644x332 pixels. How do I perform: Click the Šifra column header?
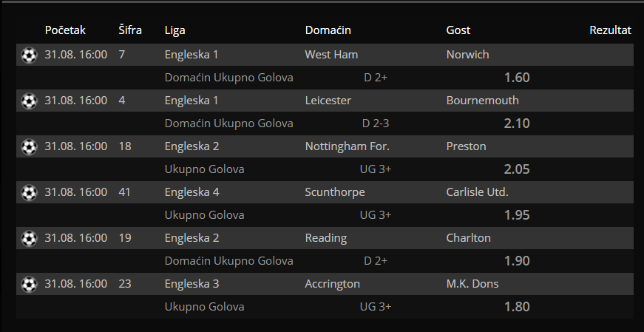[x=130, y=30]
